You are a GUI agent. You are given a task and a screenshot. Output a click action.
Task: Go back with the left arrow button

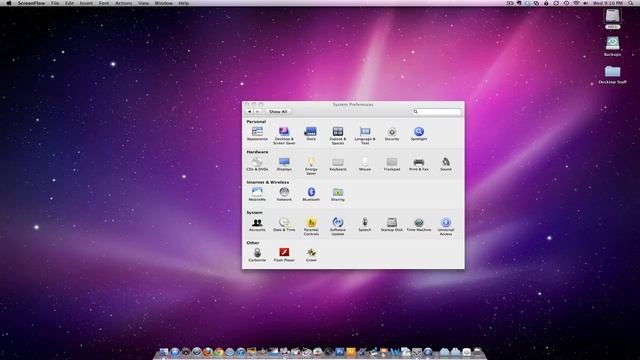tap(249, 111)
